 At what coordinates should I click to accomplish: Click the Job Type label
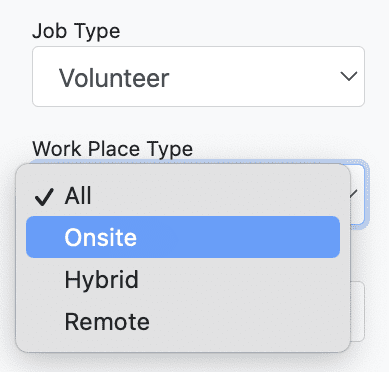76,31
